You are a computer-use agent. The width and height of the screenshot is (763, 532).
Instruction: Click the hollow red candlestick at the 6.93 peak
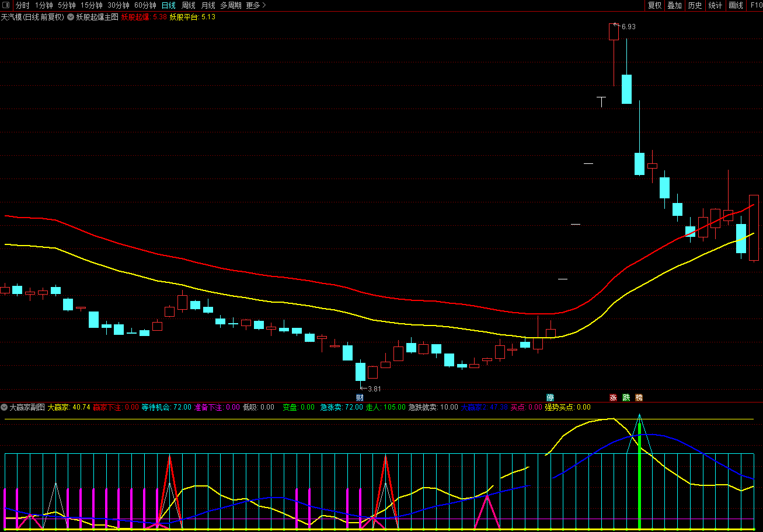pos(614,32)
